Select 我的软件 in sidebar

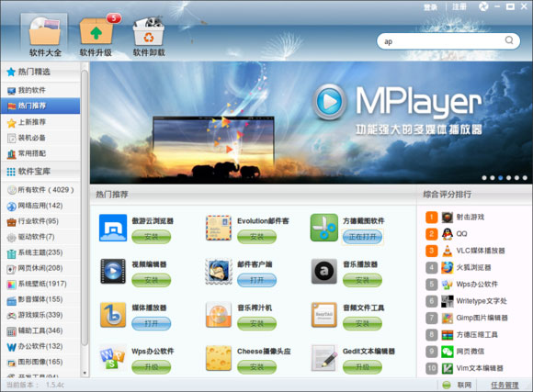click(40, 90)
